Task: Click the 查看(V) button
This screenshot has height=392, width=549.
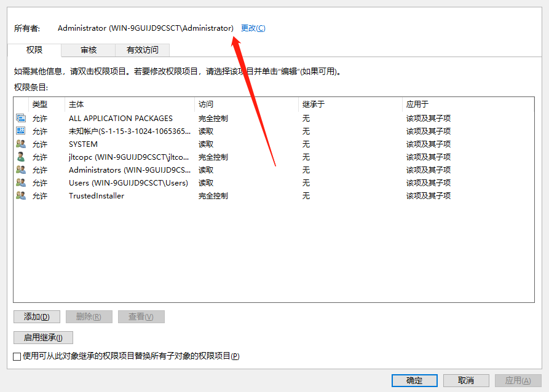Action: click(141, 317)
